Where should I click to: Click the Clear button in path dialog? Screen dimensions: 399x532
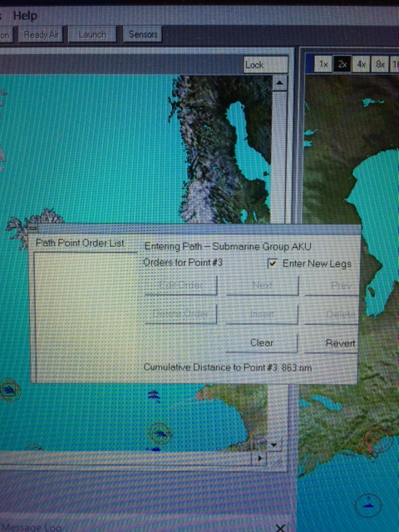(262, 342)
